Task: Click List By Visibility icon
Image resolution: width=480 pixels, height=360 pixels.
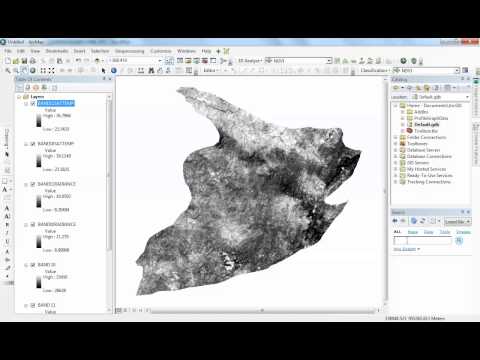Action: point(36,87)
